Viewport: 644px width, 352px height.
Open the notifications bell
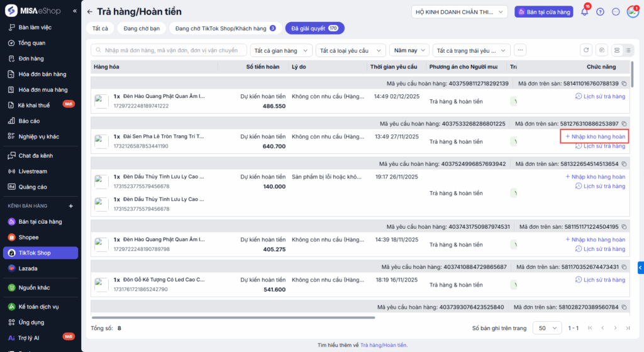584,12
